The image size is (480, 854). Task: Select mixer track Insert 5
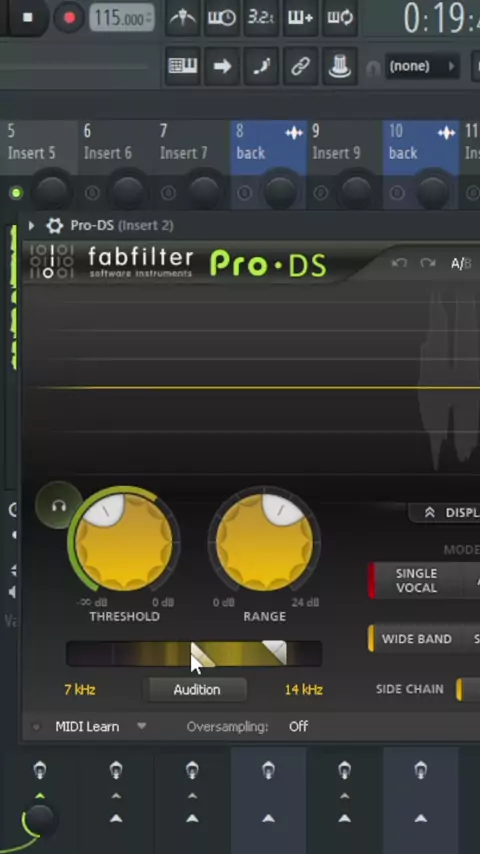click(38, 142)
